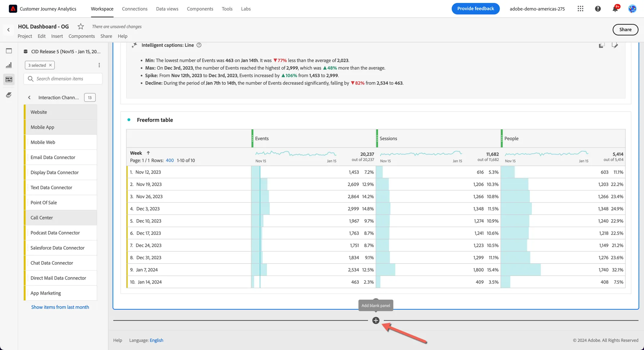Click the Events column header
644x350 pixels.
(314, 138)
